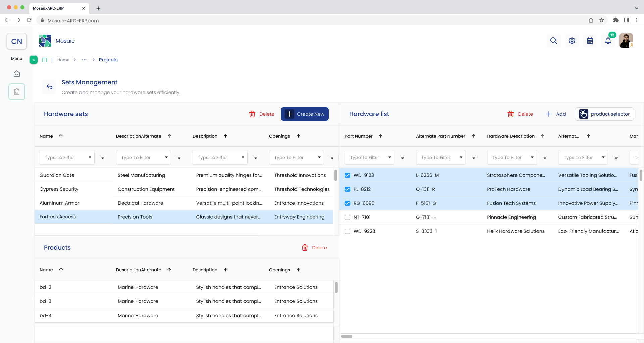Check the WD-9223 row checkbox
The image size is (644, 343).
347,231
